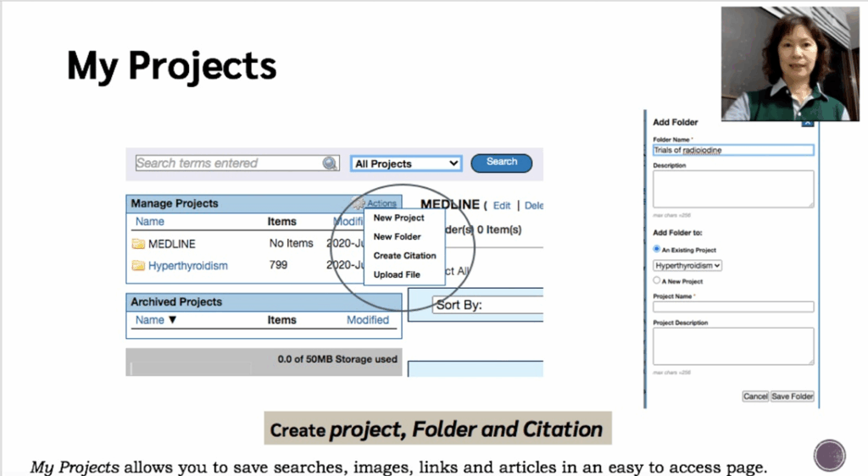The width and height of the screenshot is (868, 476).
Task: Choose New Folder from Actions menu
Action: tap(397, 237)
